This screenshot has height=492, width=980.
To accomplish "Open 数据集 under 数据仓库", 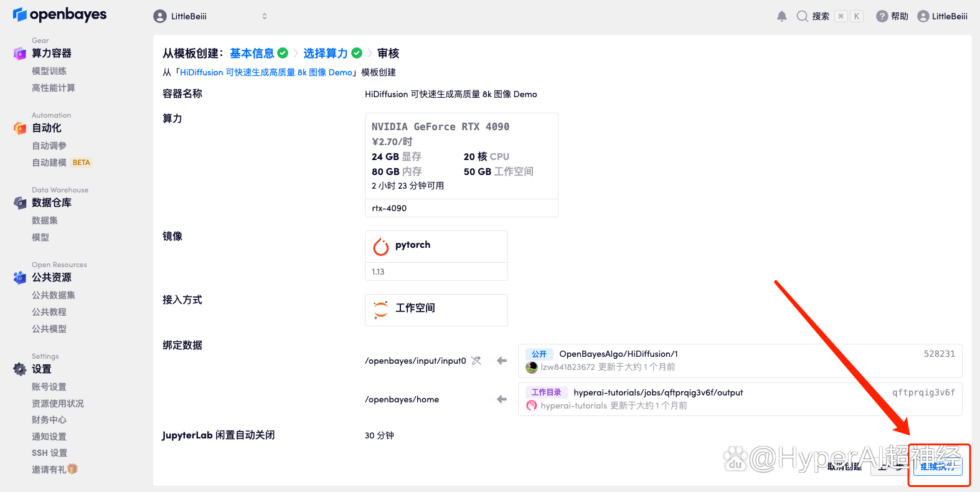I will 45,220.
